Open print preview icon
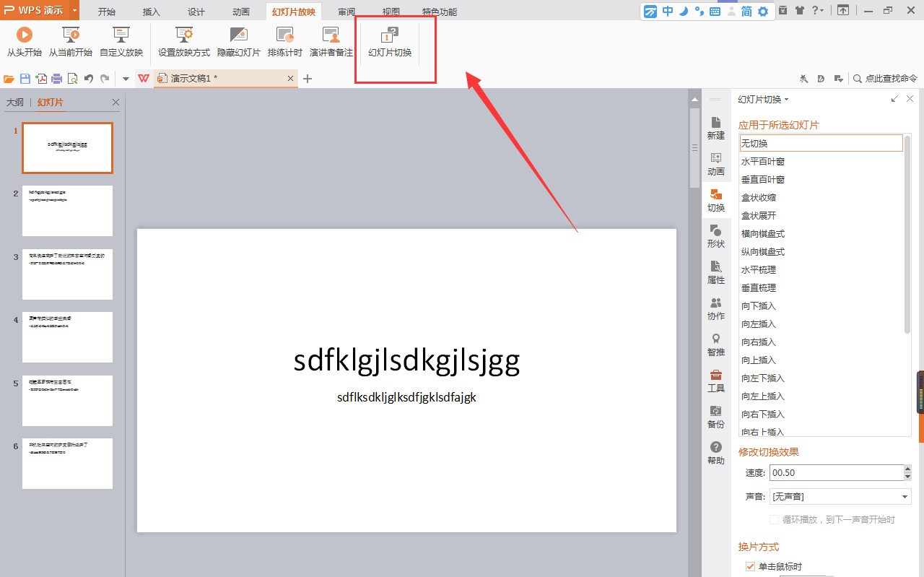 72,79
